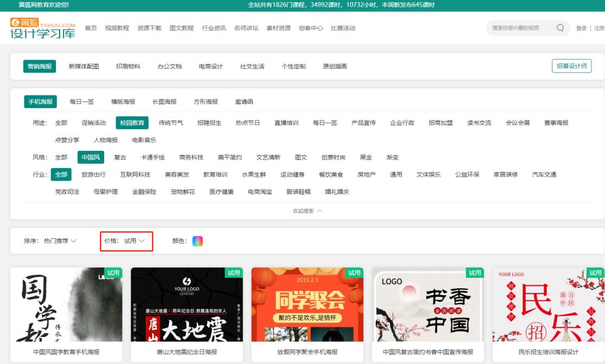Open 行业资讯 in navigation
Viewport: 605px width, 364px height.
(x=214, y=28)
